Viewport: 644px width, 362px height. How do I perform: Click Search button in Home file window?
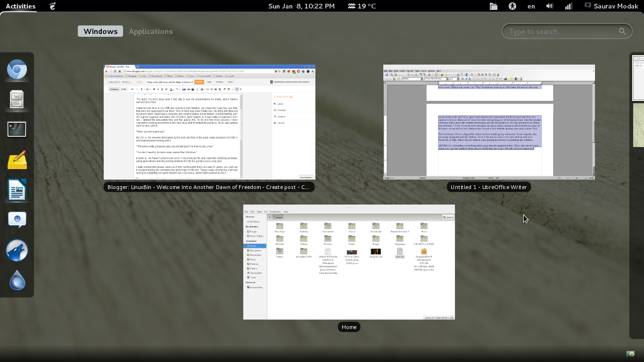(x=448, y=217)
